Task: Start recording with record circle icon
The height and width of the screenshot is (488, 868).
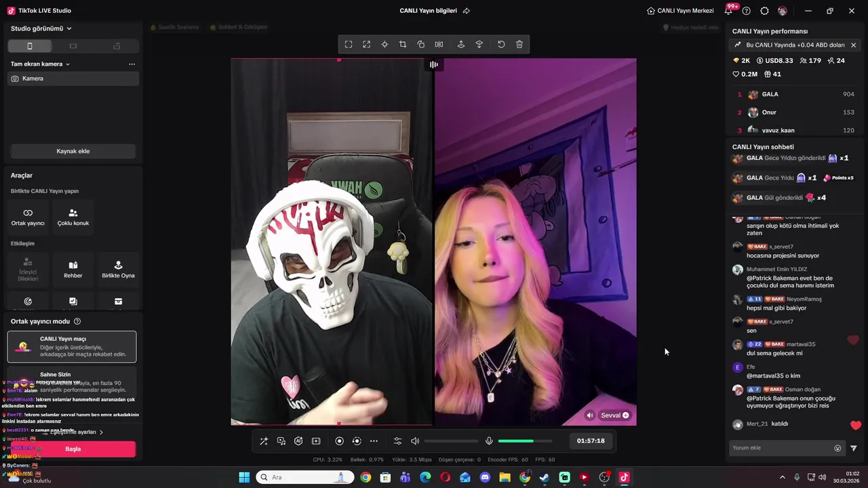Action: pos(340,441)
